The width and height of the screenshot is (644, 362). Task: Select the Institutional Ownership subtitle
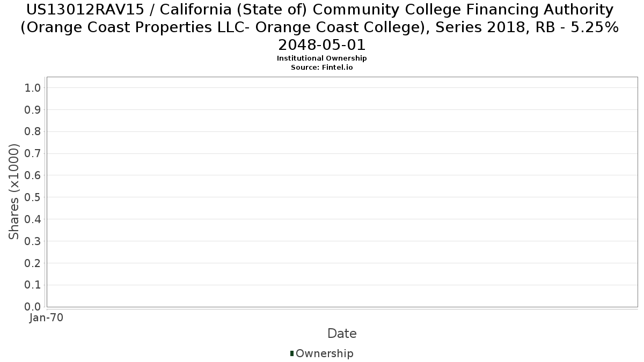[321, 58]
